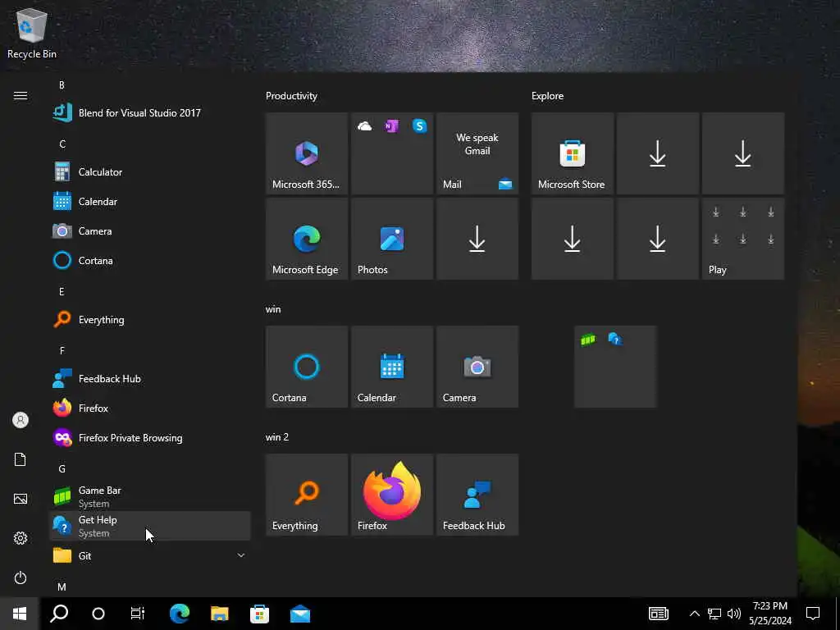
Task: Launch Microsoft Edge from the taskbar
Action: [180, 614]
